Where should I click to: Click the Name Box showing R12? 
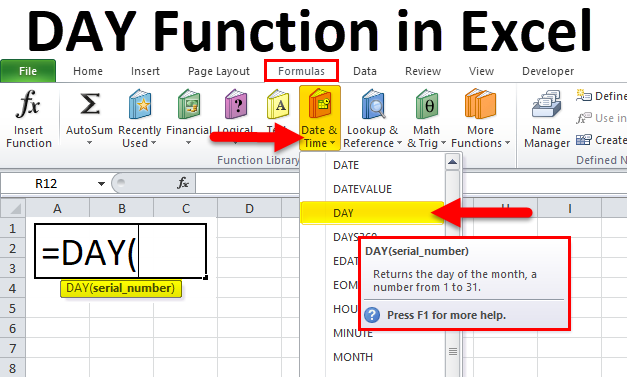46,184
